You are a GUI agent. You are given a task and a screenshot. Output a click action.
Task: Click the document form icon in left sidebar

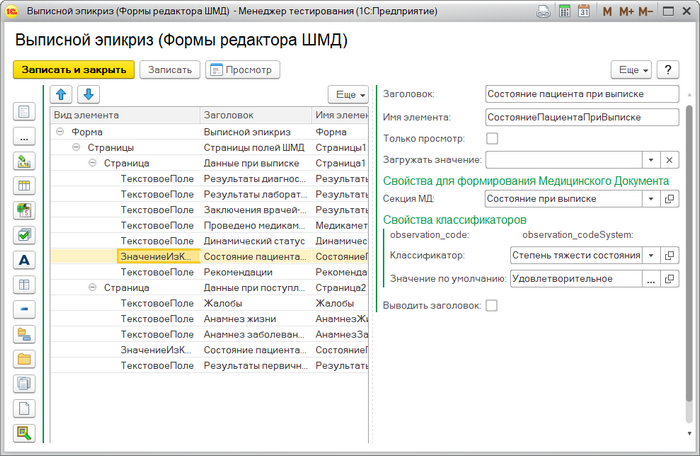pyautogui.click(x=24, y=111)
